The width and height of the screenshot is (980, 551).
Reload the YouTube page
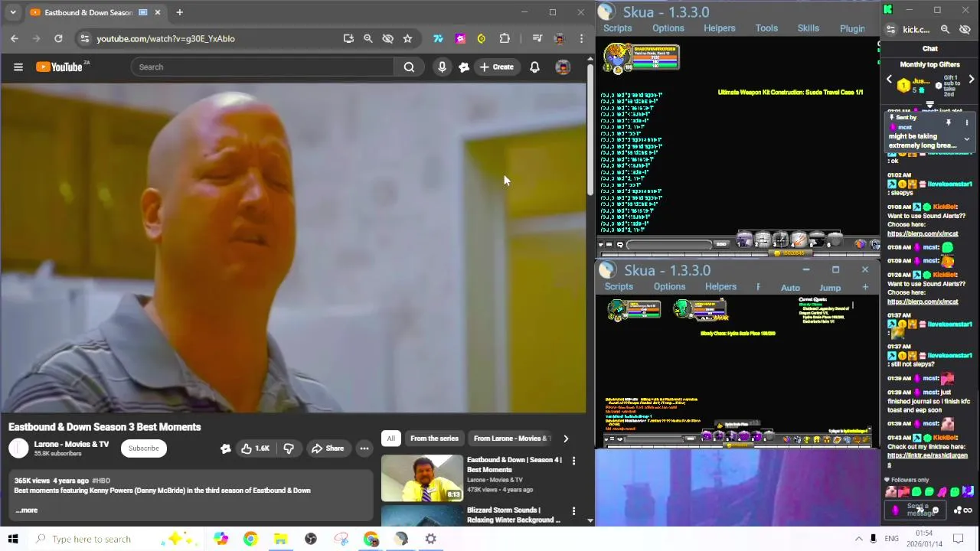coord(58,38)
